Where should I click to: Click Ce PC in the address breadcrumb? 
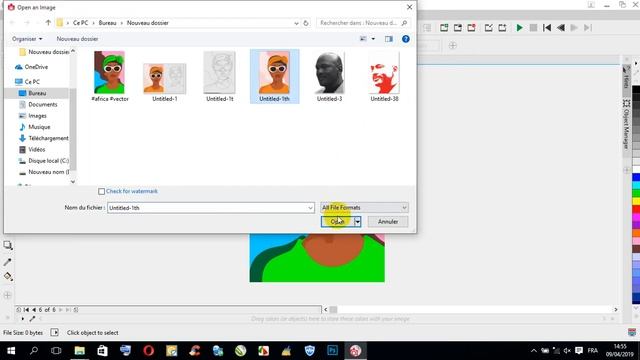pos(80,23)
